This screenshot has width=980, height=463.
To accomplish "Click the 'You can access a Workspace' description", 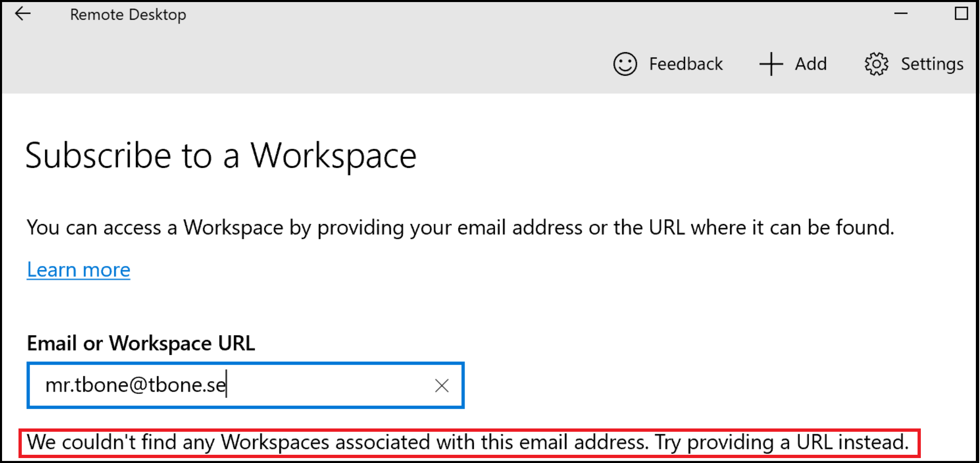I will point(460,228).
